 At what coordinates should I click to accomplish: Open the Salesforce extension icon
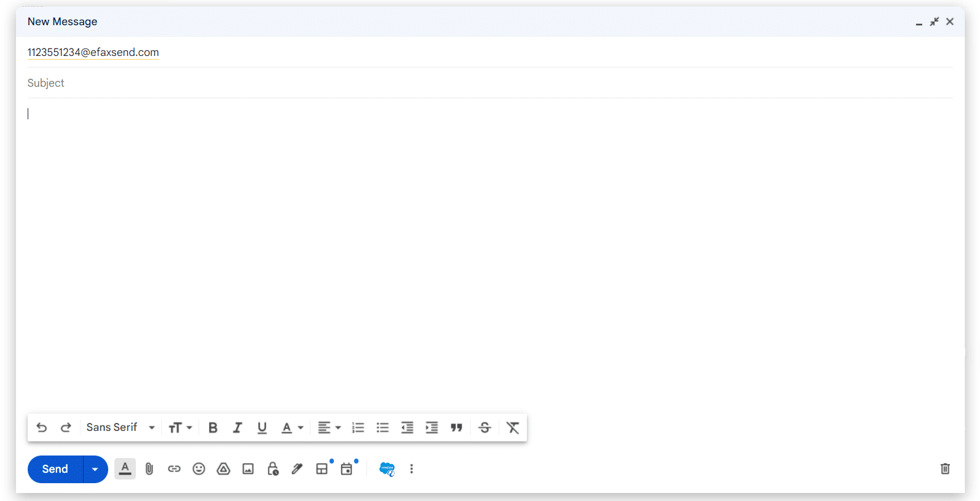(387, 469)
